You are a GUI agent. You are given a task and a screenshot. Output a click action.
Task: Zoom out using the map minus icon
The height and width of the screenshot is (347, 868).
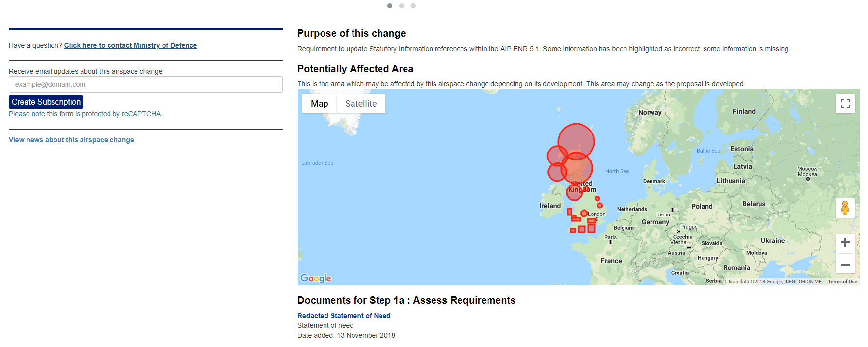845,265
